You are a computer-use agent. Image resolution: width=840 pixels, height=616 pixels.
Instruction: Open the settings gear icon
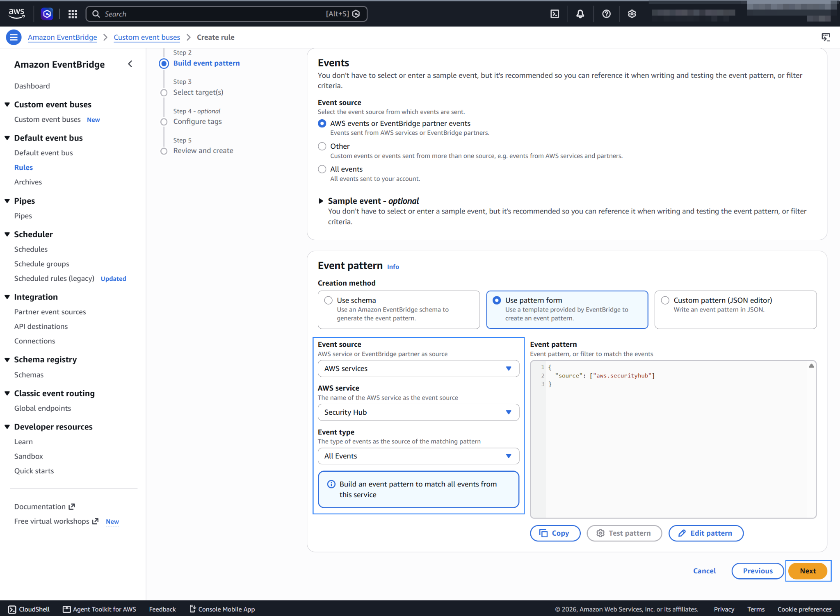(632, 14)
